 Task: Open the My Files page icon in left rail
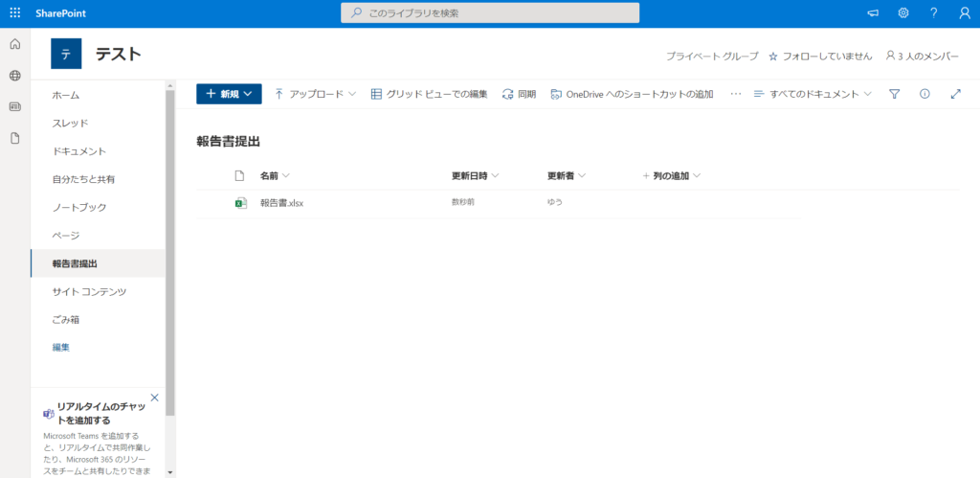coord(15,138)
